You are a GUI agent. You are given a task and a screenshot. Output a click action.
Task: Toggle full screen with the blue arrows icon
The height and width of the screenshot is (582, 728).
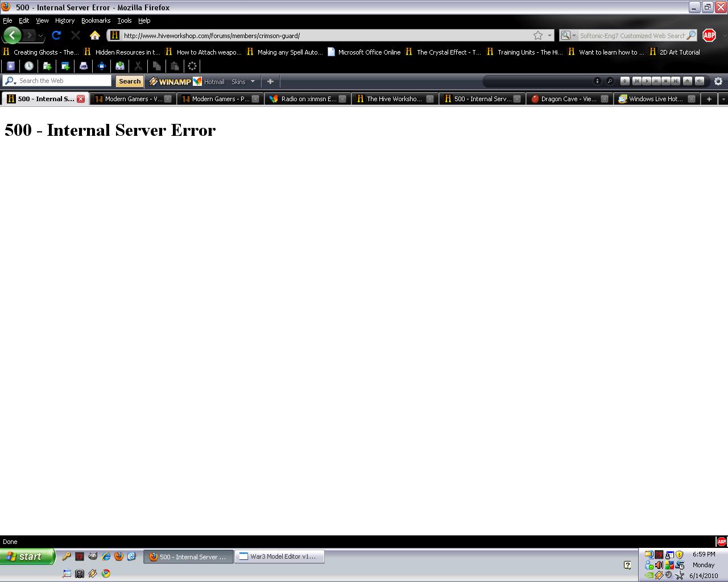point(102,66)
